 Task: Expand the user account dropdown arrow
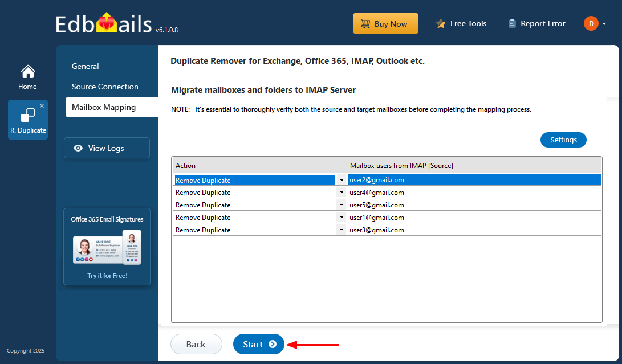point(604,24)
